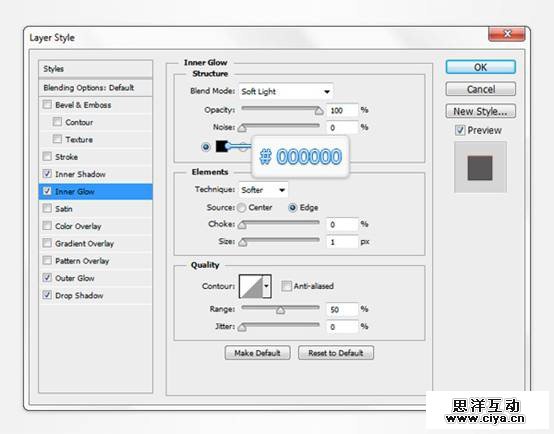Toggle the Stroke effect checkbox
Screen dimensions: 554x434
click(x=47, y=156)
